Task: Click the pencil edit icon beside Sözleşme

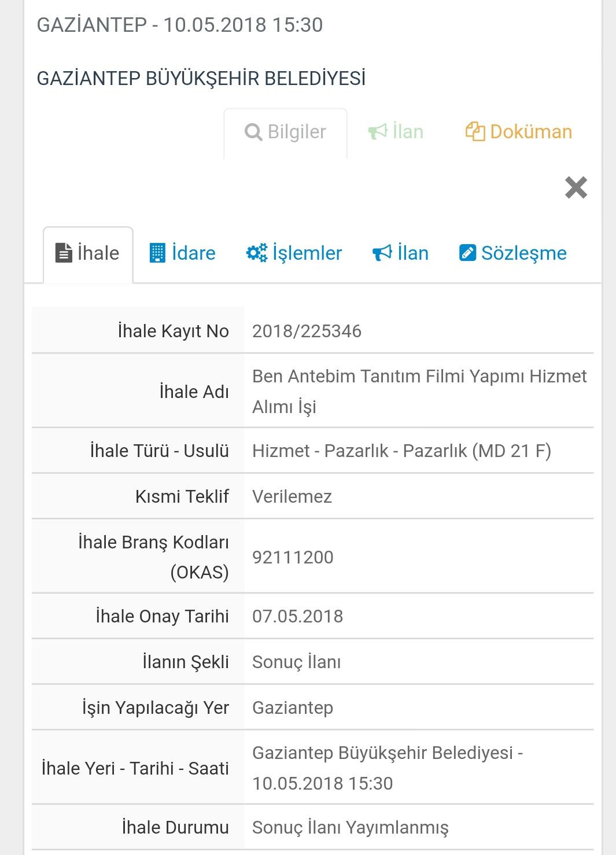Action: (467, 253)
